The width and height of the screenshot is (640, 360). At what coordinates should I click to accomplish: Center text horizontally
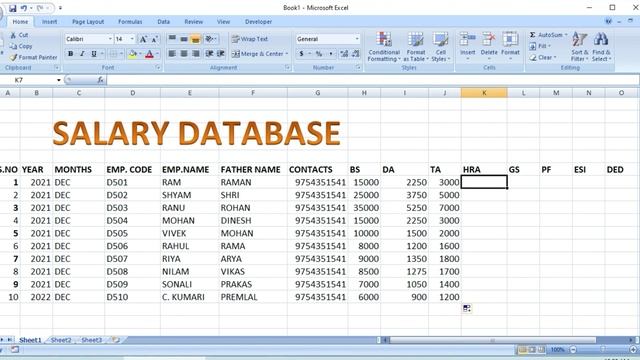click(184, 54)
